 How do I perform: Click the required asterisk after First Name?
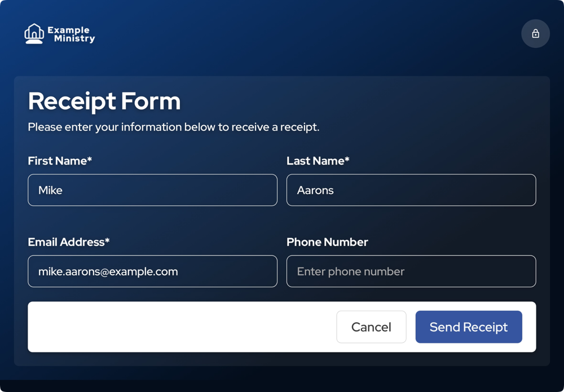(90, 159)
